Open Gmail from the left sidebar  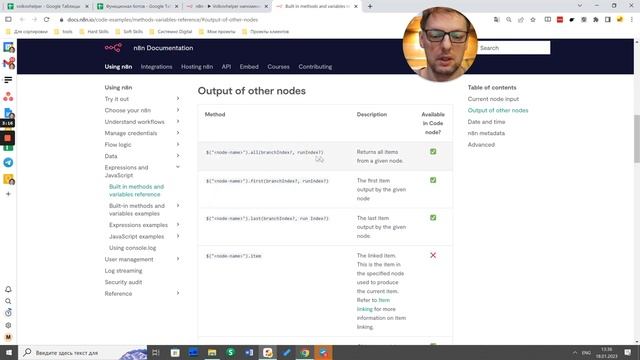[9, 63]
